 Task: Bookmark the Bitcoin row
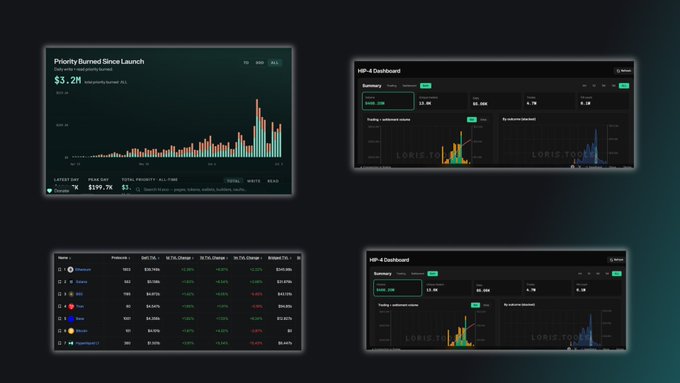(x=59, y=331)
